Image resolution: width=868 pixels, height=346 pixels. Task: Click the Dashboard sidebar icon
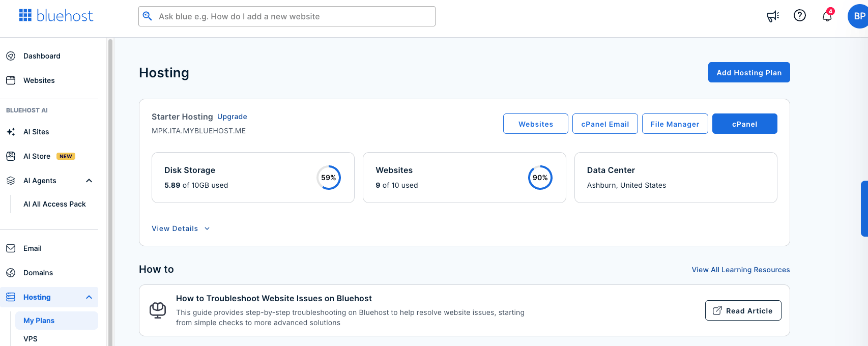[x=11, y=56]
